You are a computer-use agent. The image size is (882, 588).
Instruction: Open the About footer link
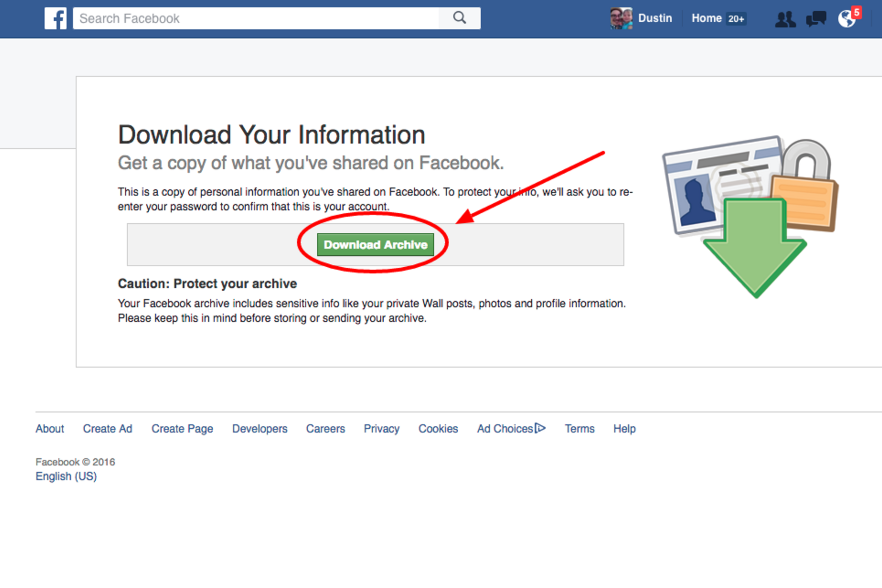[x=50, y=429]
